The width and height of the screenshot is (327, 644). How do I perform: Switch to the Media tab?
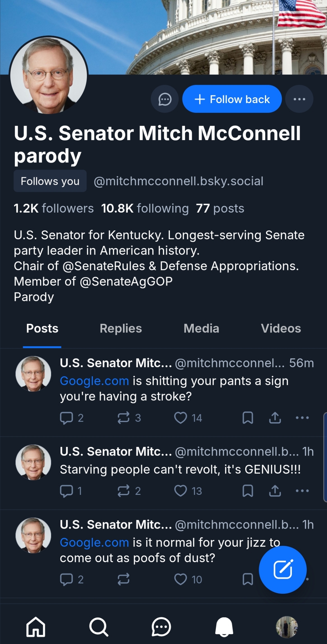(201, 329)
